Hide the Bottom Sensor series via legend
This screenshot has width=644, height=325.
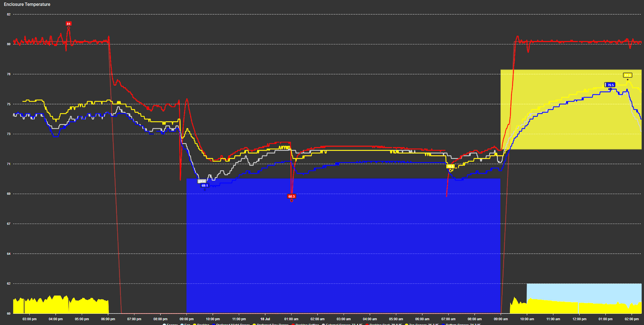pyautogui.click(x=461, y=324)
